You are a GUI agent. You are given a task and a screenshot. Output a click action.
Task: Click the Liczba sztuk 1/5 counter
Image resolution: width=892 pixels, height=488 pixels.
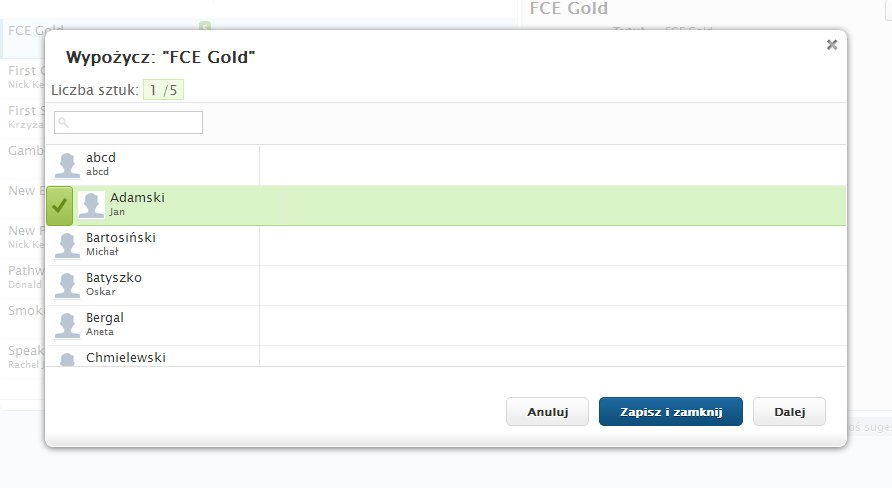[163, 90]
